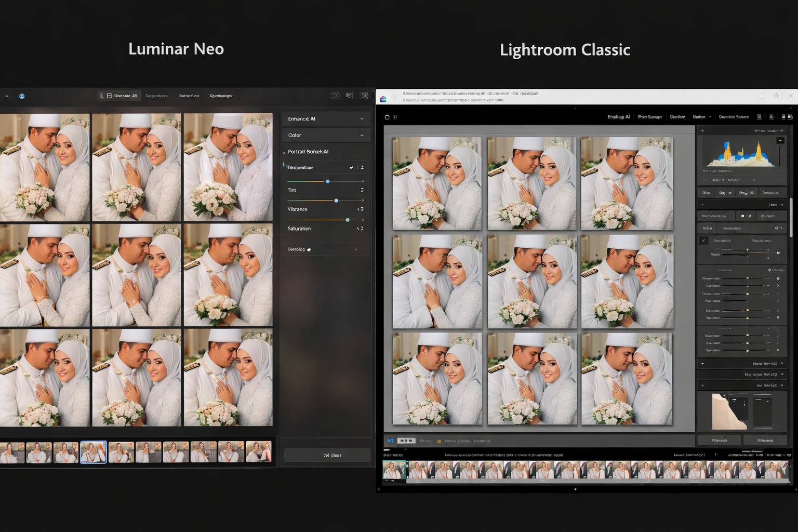
Task: Toggle the control beside the Vibrance label
Action: pyautogui.click(x=360, y=209)
